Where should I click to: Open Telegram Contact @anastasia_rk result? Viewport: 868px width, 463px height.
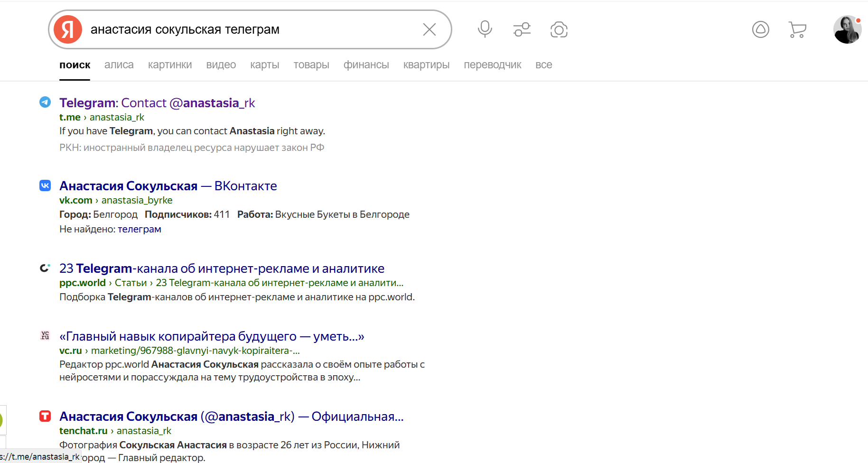[157, 103]
